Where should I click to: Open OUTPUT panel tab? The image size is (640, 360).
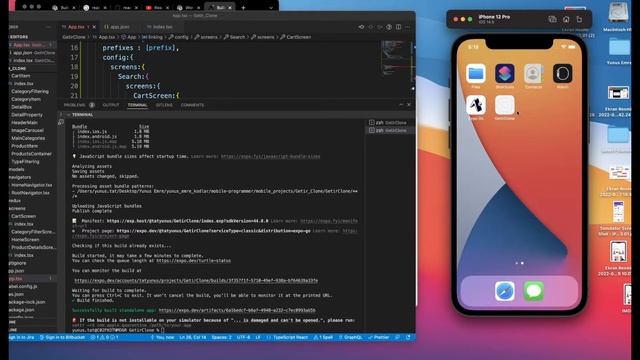point(111,105)
